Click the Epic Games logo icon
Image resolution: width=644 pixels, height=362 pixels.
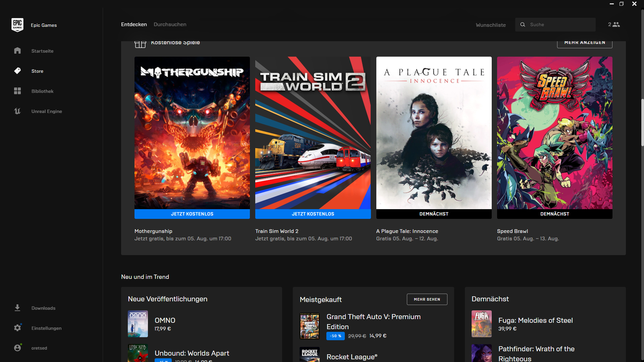point(17,25)
